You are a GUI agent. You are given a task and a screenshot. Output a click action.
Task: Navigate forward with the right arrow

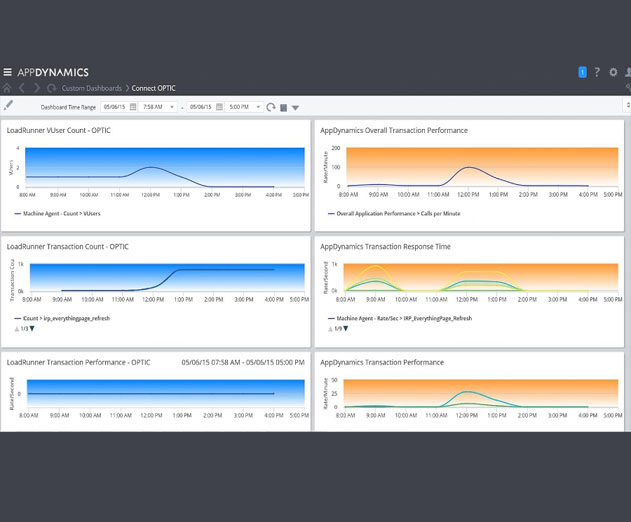point(37,88)
